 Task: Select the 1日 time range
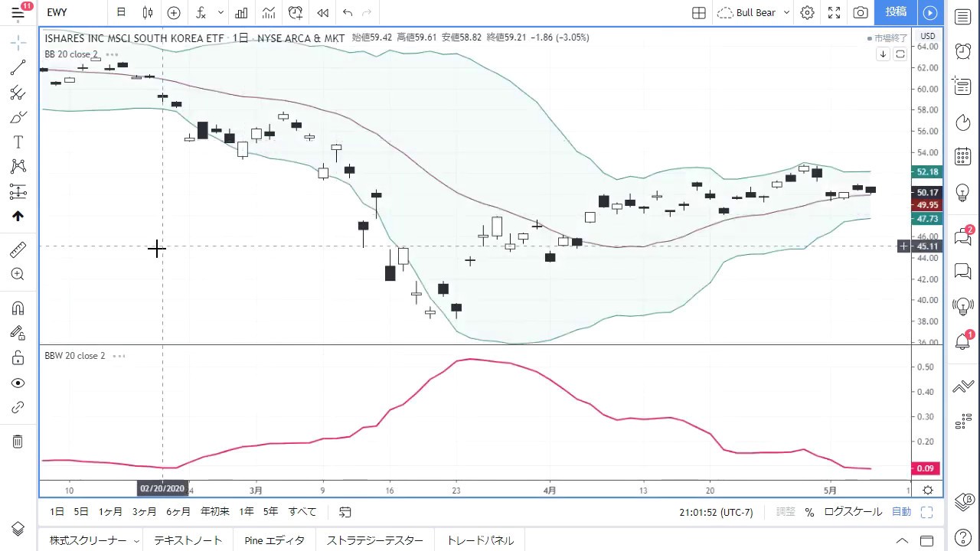(57, 512)
